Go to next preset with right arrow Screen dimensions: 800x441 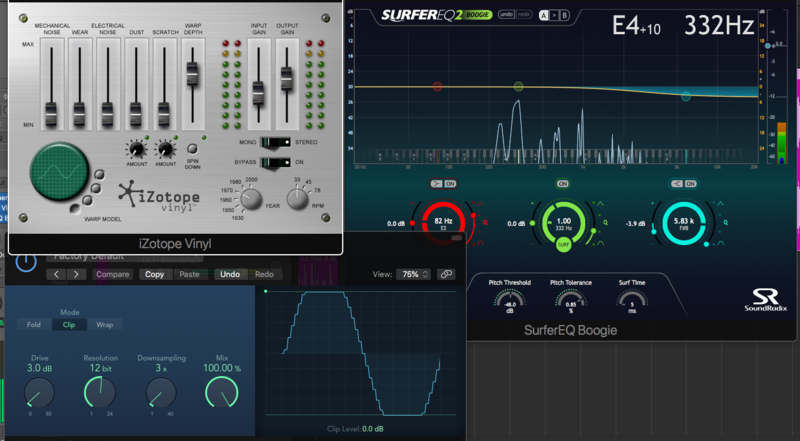click(78, 274)
